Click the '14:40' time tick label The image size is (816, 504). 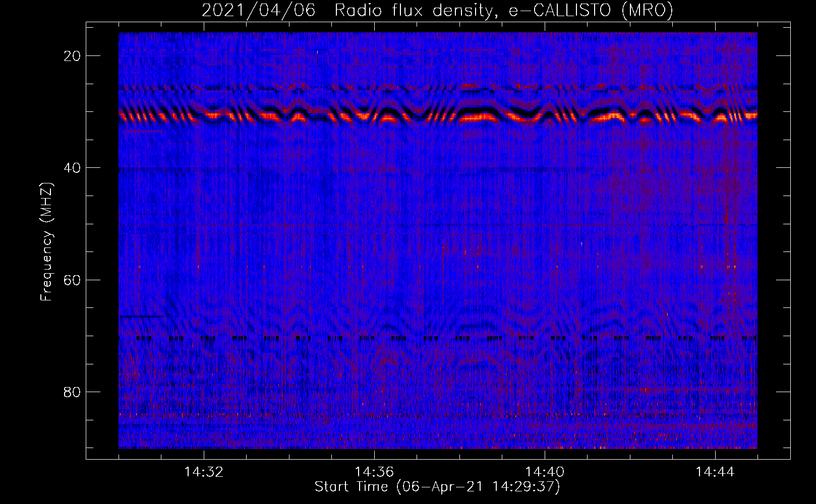545,472
